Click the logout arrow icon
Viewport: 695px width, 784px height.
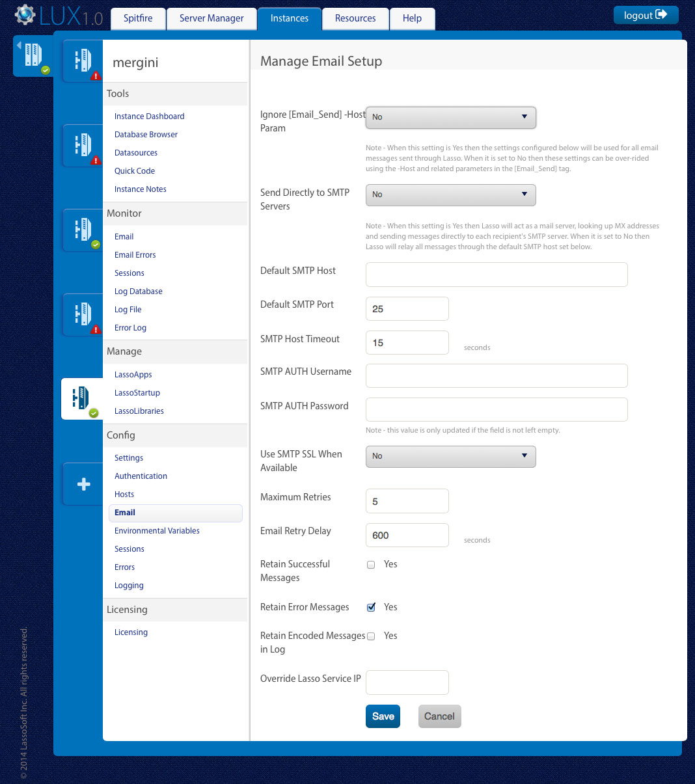pyautogui.click(x=661, y=15)
